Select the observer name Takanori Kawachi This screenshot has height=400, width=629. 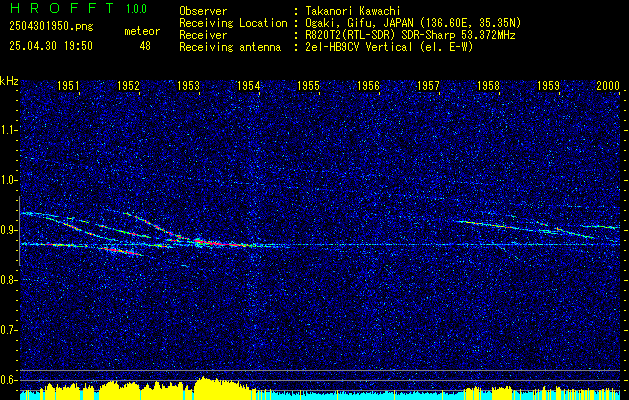pos(352,11)
